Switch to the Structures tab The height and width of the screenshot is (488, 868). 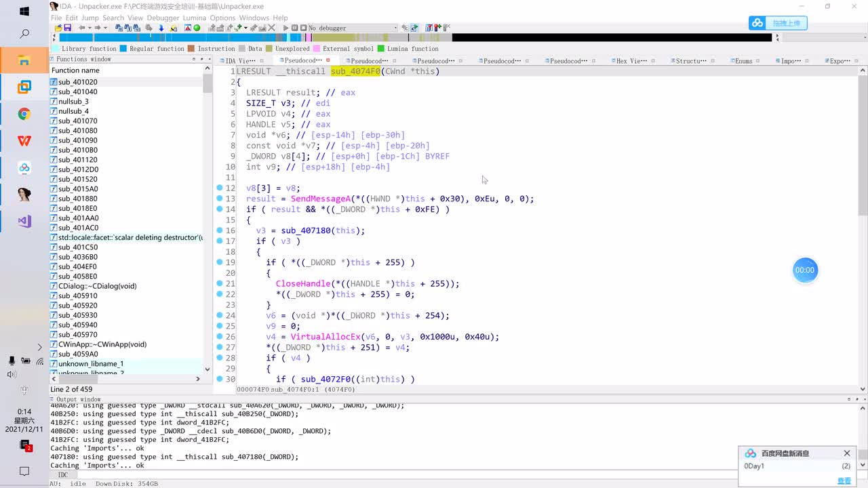[691, 61]
